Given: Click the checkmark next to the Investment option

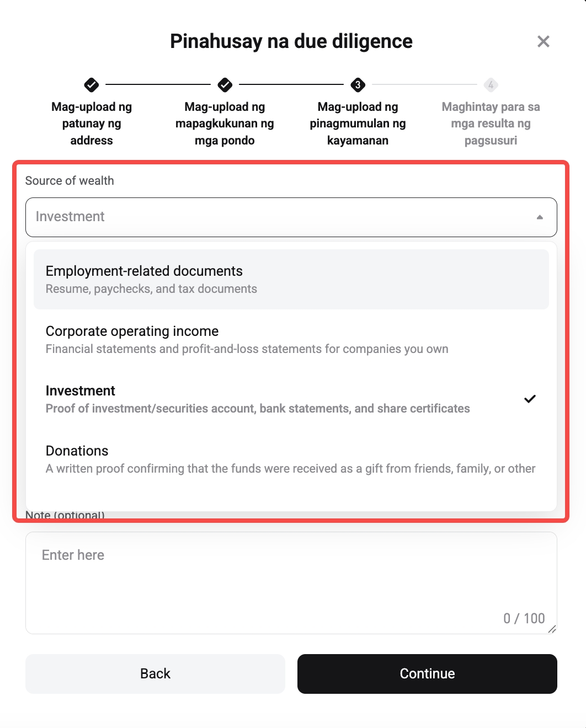Looking at the screenshot, I should (530, 399).
